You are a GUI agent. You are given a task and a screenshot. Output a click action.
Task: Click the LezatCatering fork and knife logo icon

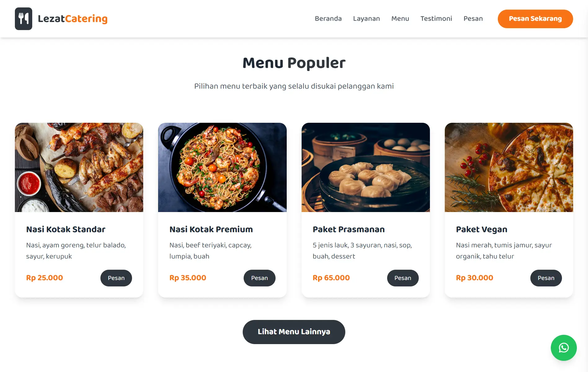24,19
